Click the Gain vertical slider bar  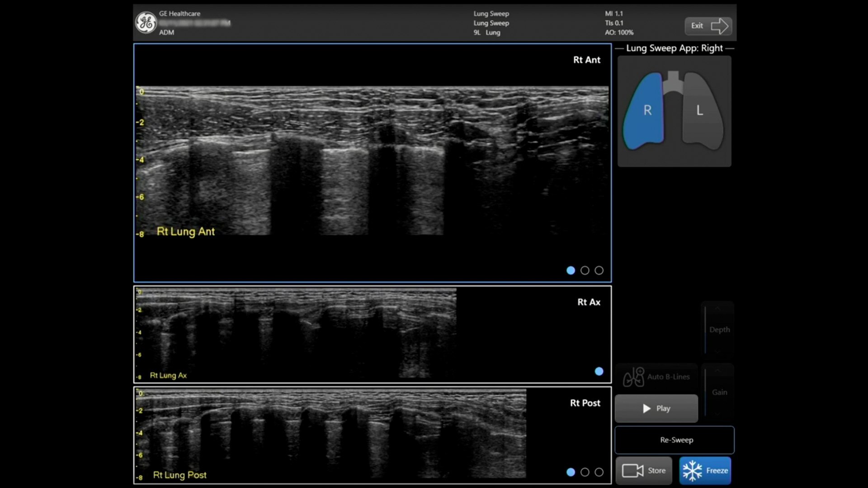705,392
